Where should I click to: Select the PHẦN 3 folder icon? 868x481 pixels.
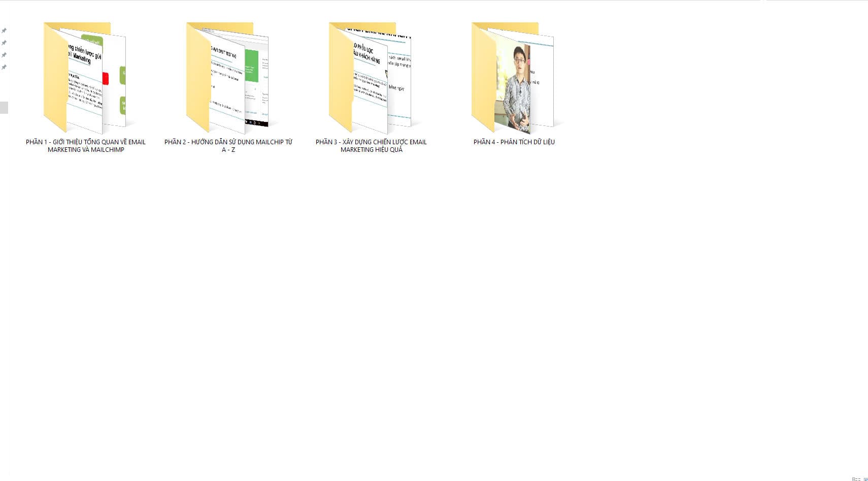[x=370, y=78]
